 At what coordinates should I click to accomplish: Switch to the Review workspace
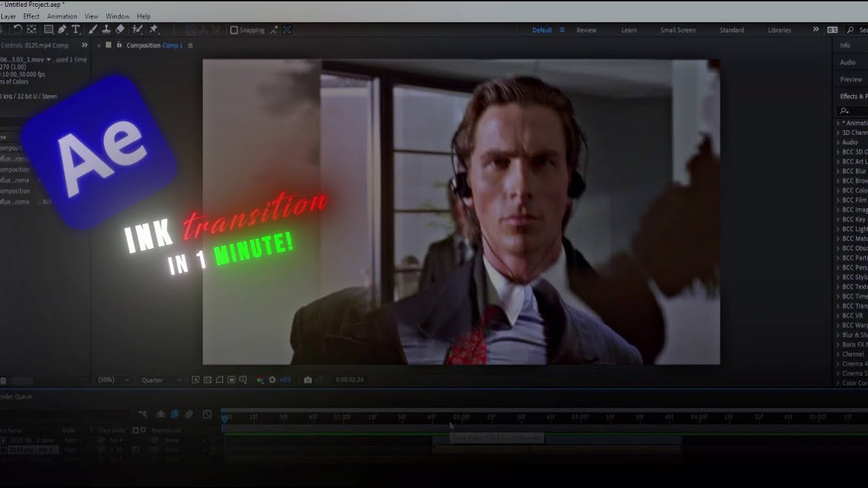click(x=587, y=30)
